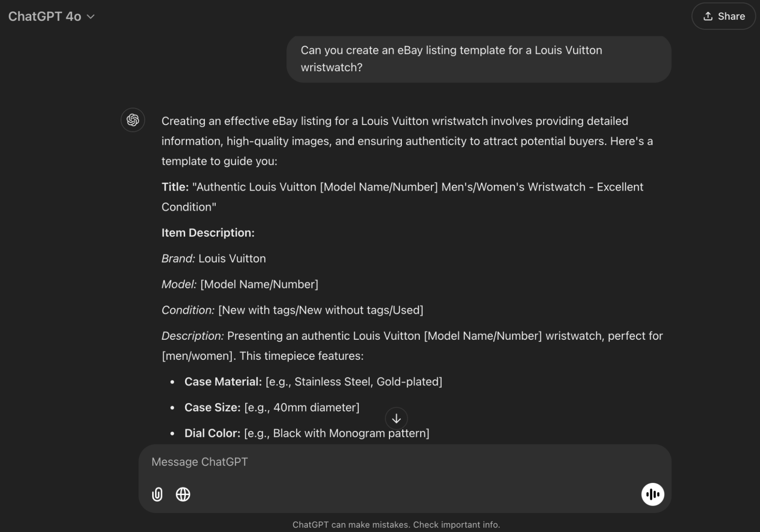Screen dimensions: 760x532
Task: Start voice mode with the waveform button
Action: tap(652, 494)
